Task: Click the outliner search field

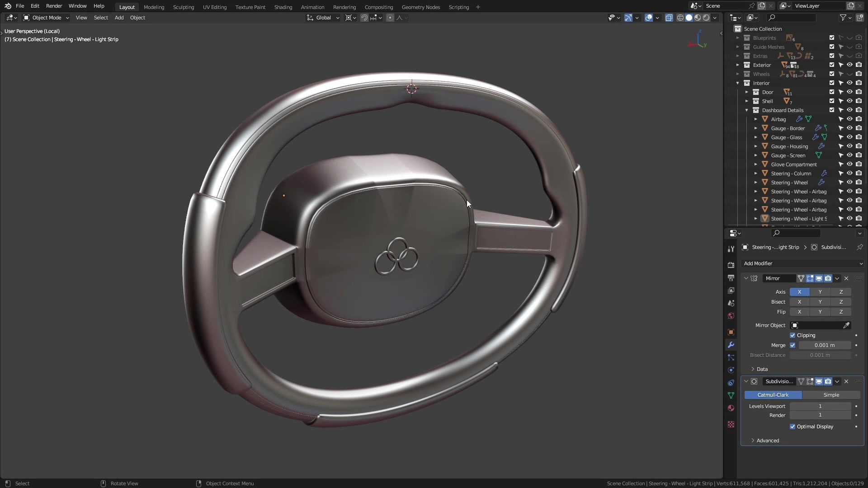Action: point(792,18)
